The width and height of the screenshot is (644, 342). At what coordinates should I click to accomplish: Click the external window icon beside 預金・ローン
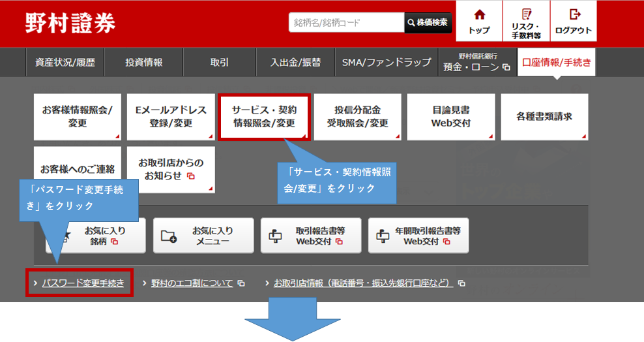coord(506,67)
